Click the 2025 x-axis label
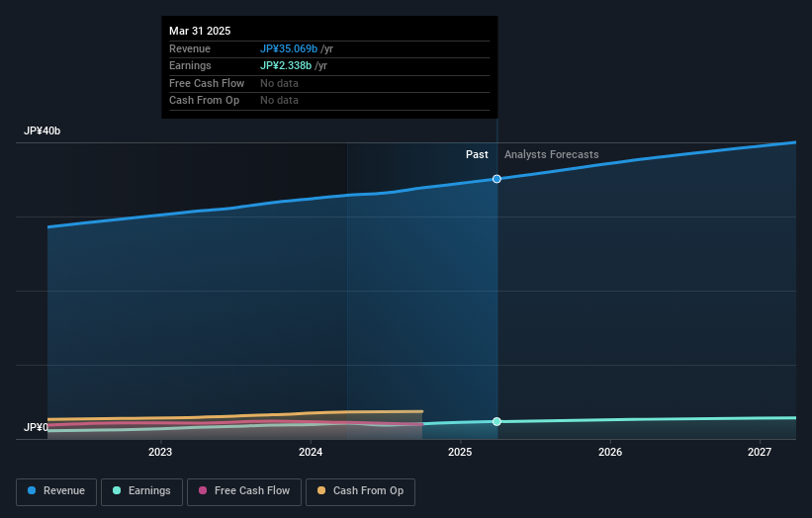The height and width of the screenshot is (518, 812). point(460,453)
